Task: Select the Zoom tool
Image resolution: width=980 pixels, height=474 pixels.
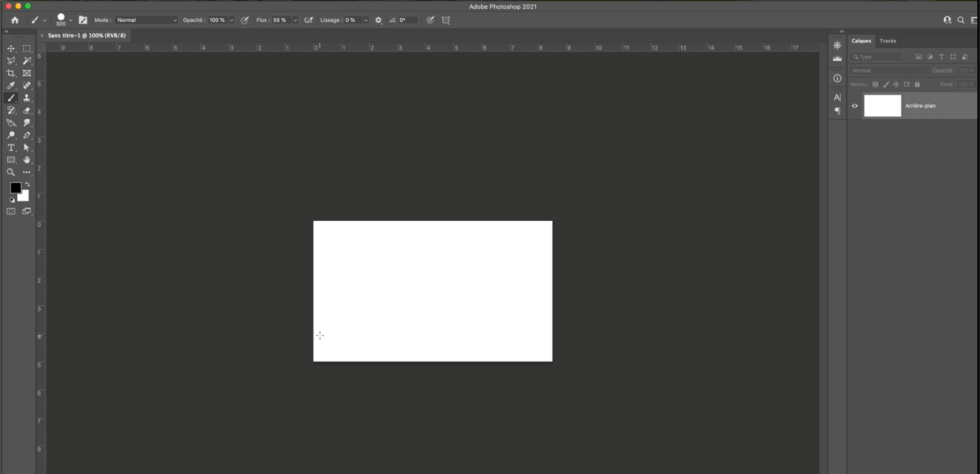Action: click(x=11, y=172)
